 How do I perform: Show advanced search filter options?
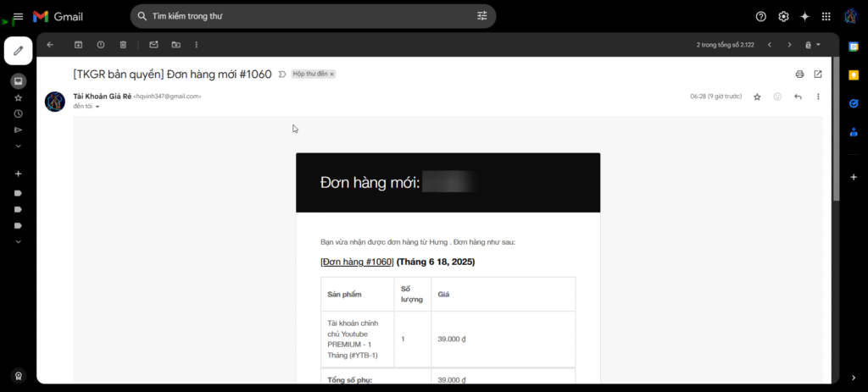tap(482, 17)
